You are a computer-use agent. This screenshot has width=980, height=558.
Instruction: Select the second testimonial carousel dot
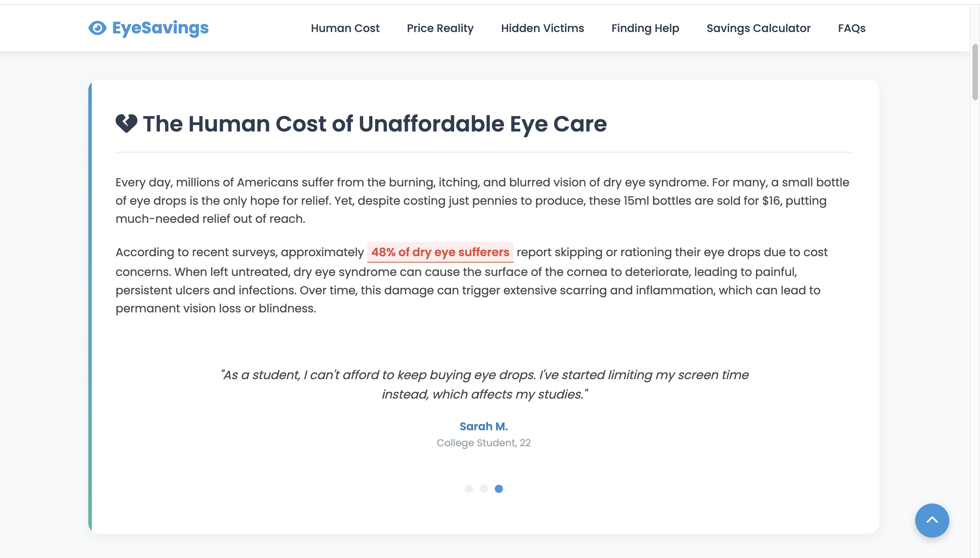(483, 489)
